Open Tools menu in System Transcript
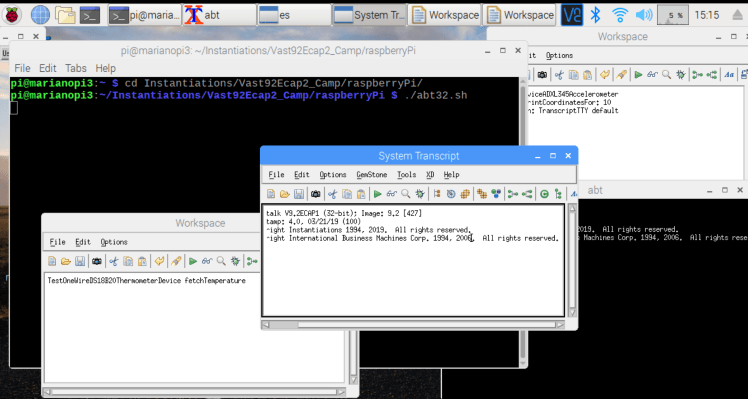Image resolution: width=748 pixels, height=399 pixels. 406,175
